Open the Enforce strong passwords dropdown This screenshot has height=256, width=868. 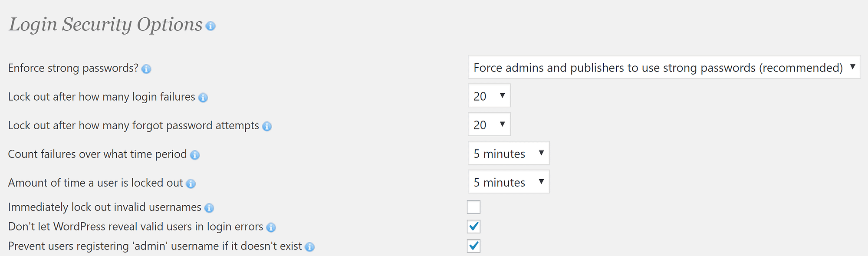664,67
